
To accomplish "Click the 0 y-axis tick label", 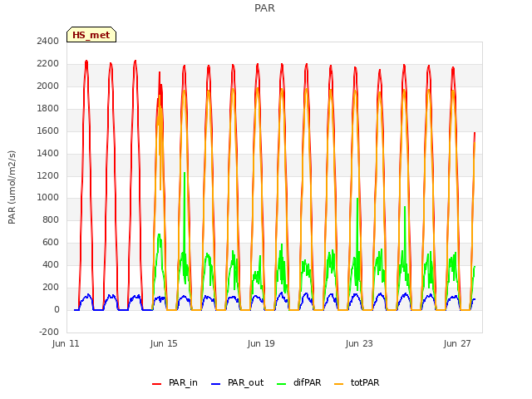I will (x=57, y=309).
